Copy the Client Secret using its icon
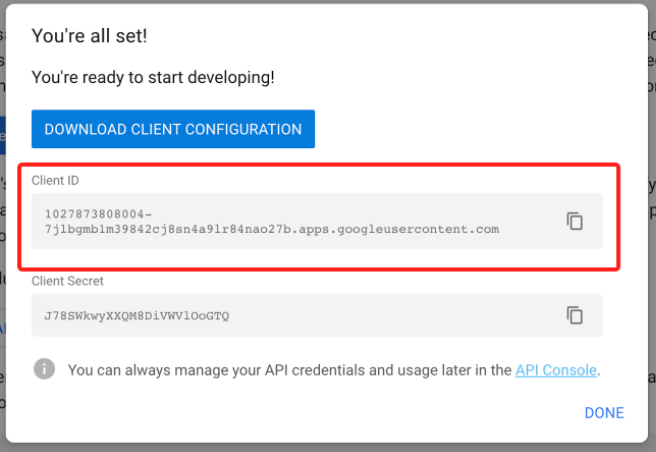The width and height of the screenshot is (656, 452). click(574, 315)
